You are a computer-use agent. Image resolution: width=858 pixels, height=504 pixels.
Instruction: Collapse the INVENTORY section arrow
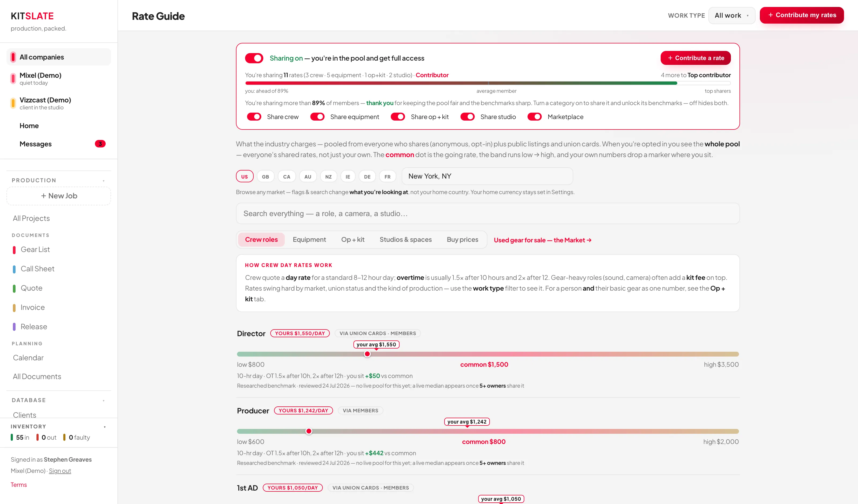click(105, 427)
